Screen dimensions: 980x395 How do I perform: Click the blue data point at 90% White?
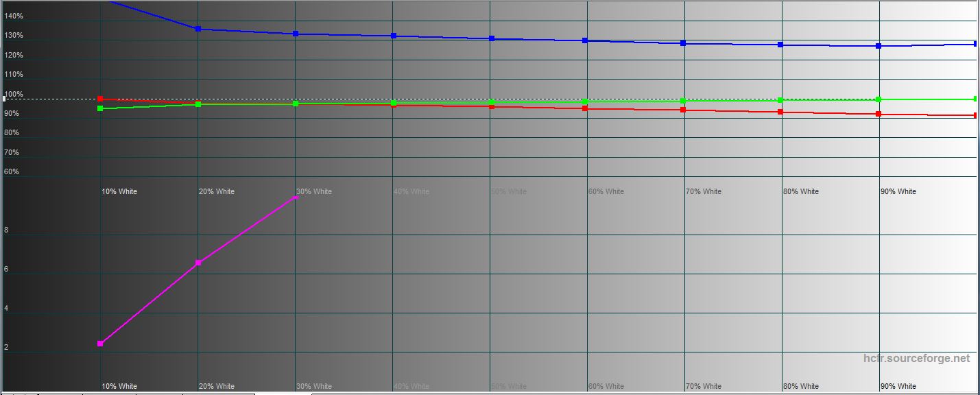[879, 46]
